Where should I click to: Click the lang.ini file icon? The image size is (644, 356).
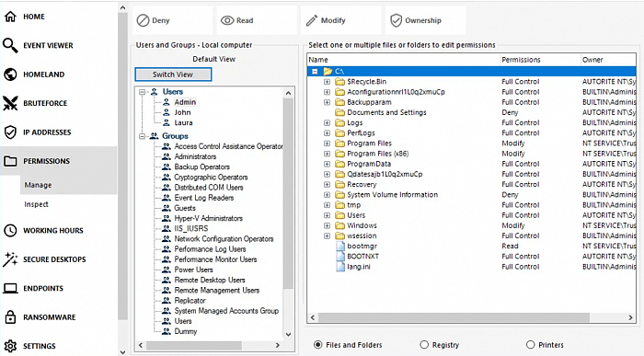(x=340, y=267)
